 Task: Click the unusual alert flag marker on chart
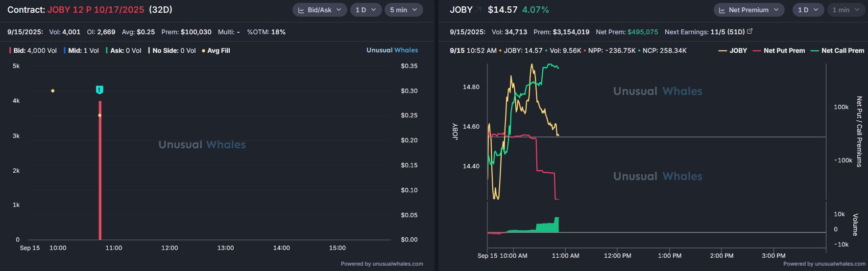[99, 90]
